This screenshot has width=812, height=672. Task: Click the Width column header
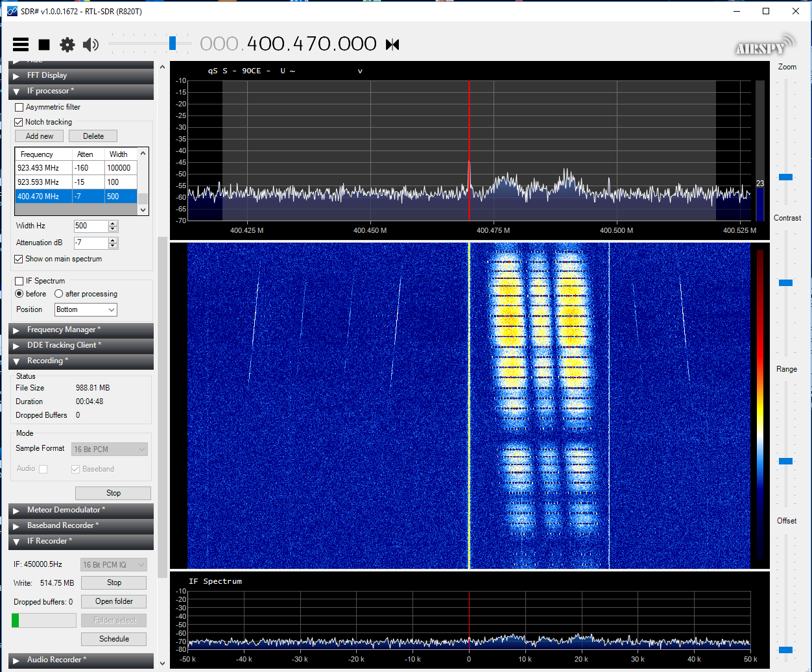pyautogui.click(x=121, y=154)
